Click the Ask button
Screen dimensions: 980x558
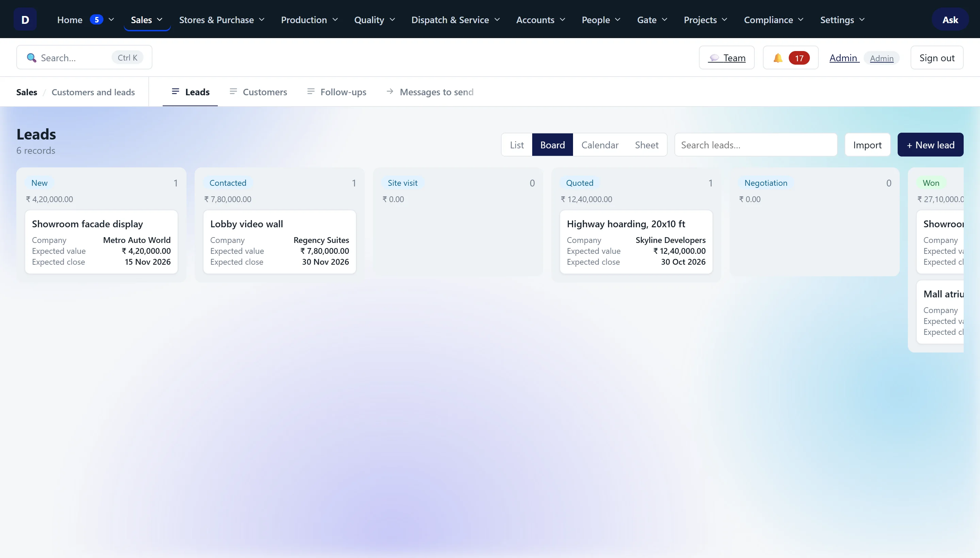[950, 19]
